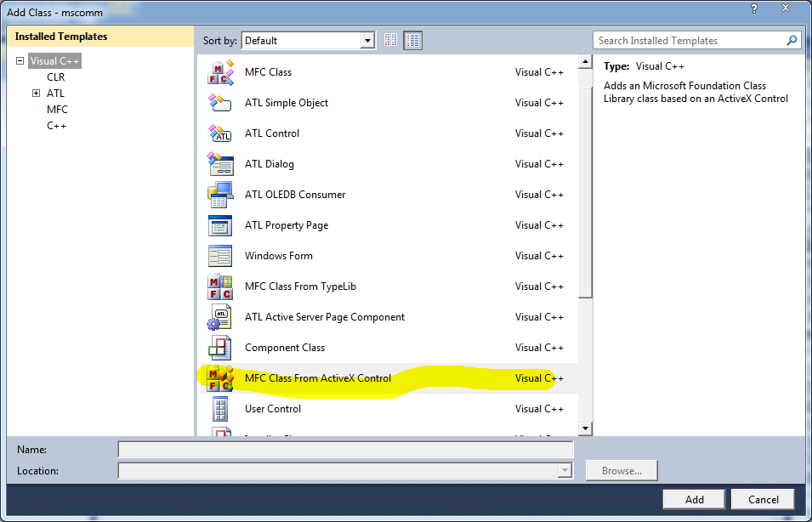This screenshot has width=812, height=522.
Task: Switch to medium icons list view
Action: (412, 41)
